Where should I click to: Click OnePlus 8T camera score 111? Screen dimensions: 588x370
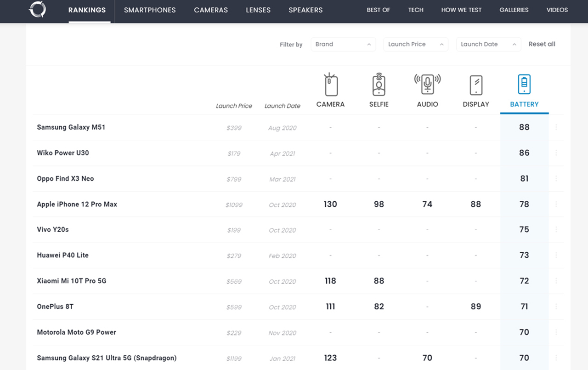(330, 307)
